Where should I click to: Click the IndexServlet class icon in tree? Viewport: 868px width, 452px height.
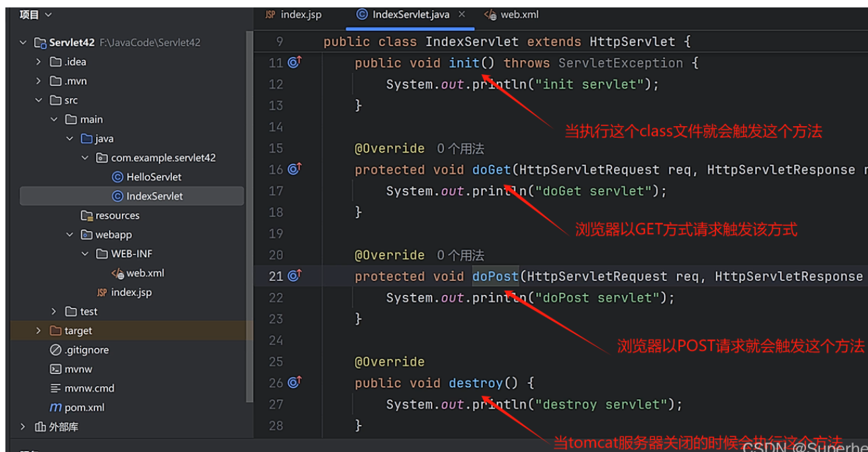click(x=117, y=196)
